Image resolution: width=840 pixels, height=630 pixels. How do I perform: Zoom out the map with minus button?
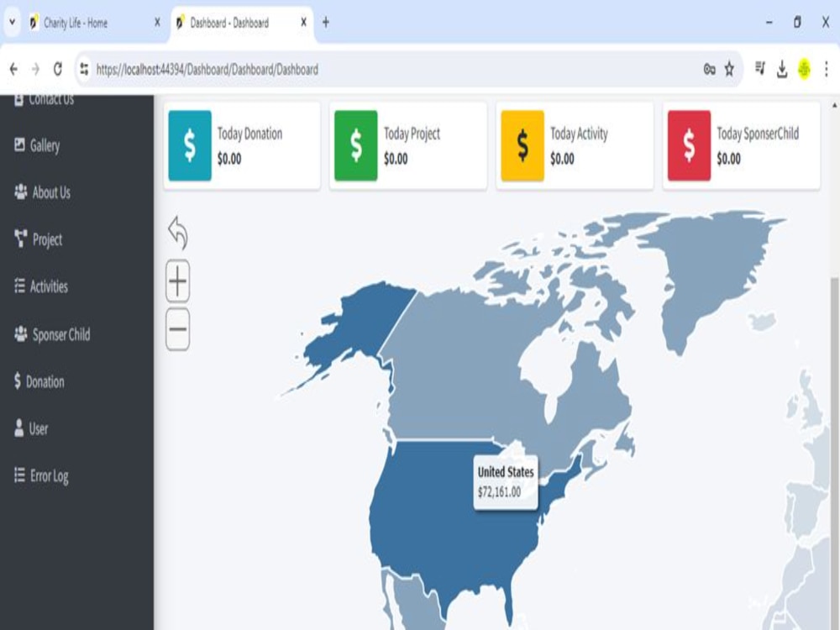(178, 329)
